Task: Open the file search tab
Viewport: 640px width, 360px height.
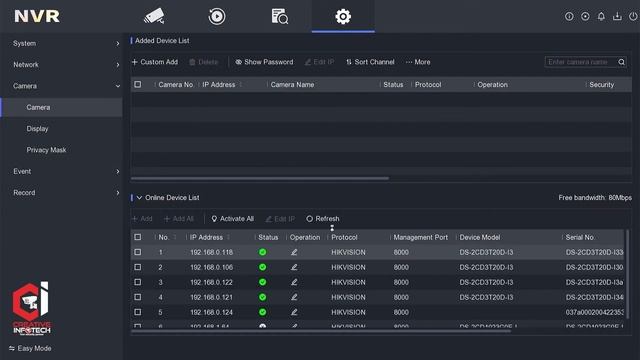Action: click(x=280, y=16)
